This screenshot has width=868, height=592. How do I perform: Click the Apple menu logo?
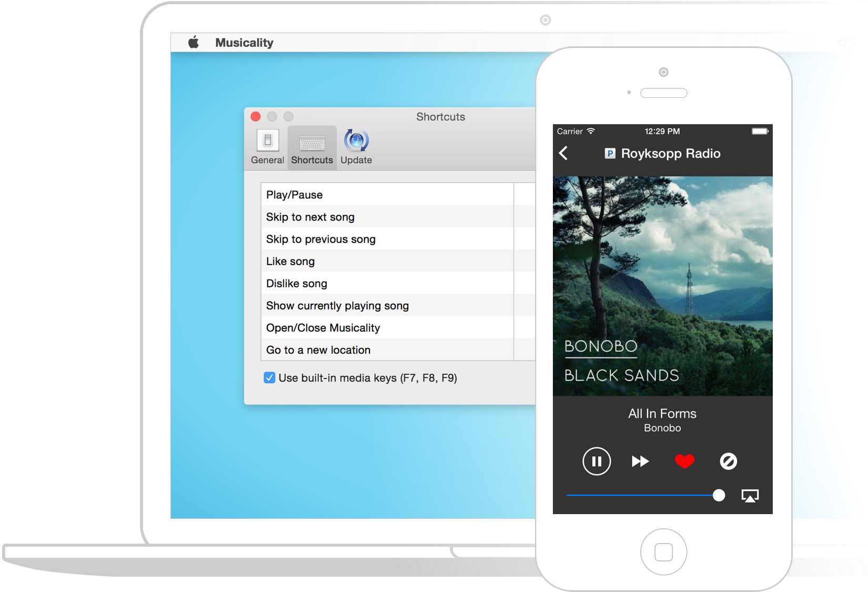tap(194, 42)
